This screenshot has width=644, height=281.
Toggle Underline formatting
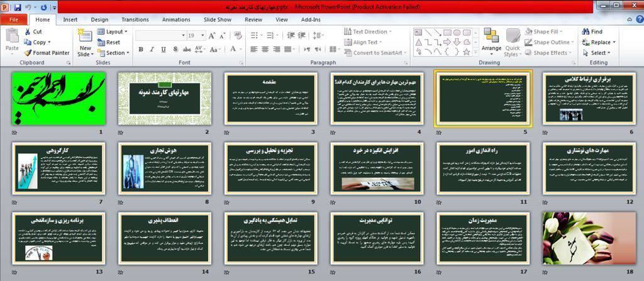163,49
